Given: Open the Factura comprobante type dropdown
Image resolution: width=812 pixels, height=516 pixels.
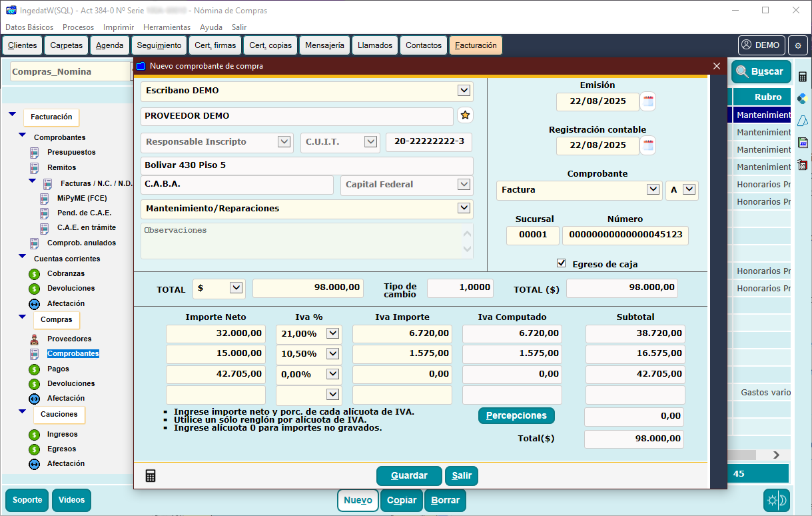Looking at the screenshot, I should coord(653,189).
